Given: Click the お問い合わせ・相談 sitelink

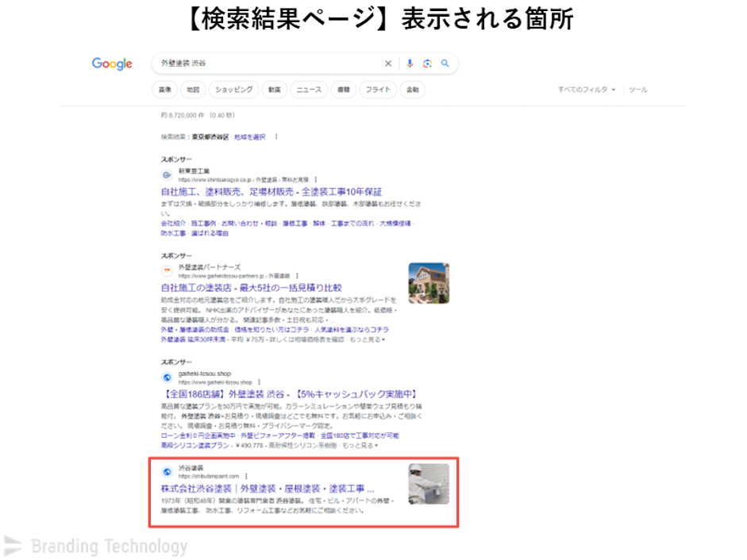Looking at the screenshot, I should 248,224.
